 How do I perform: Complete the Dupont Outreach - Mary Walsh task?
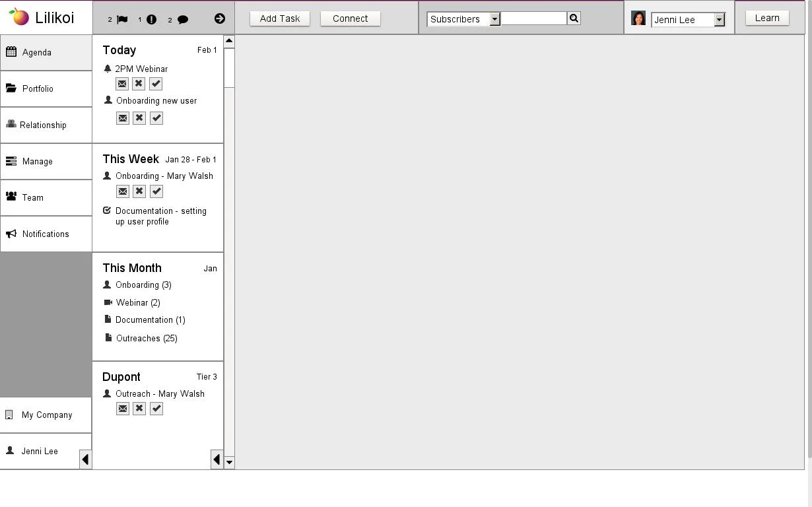[x=156, y=408]
